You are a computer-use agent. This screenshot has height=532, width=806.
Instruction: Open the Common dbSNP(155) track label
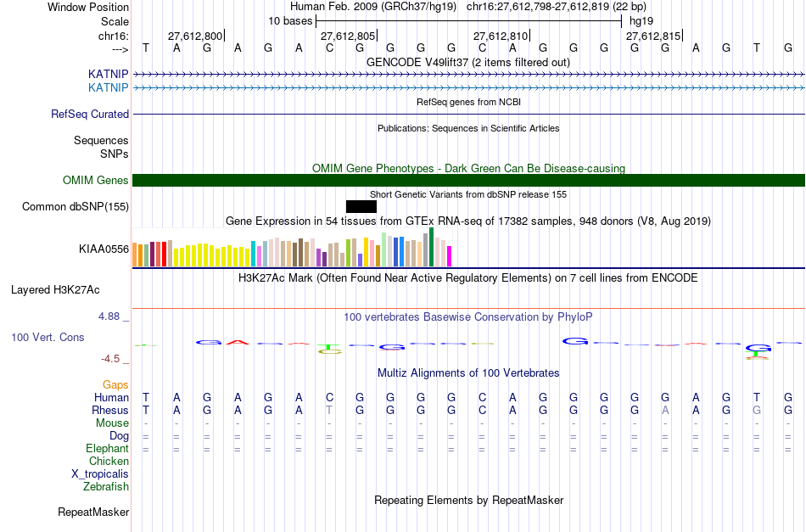tap(76, 207)
